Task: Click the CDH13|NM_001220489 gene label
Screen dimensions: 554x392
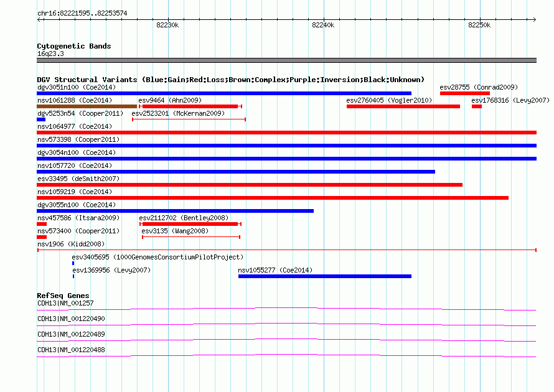Action: [x=71, y=334]
